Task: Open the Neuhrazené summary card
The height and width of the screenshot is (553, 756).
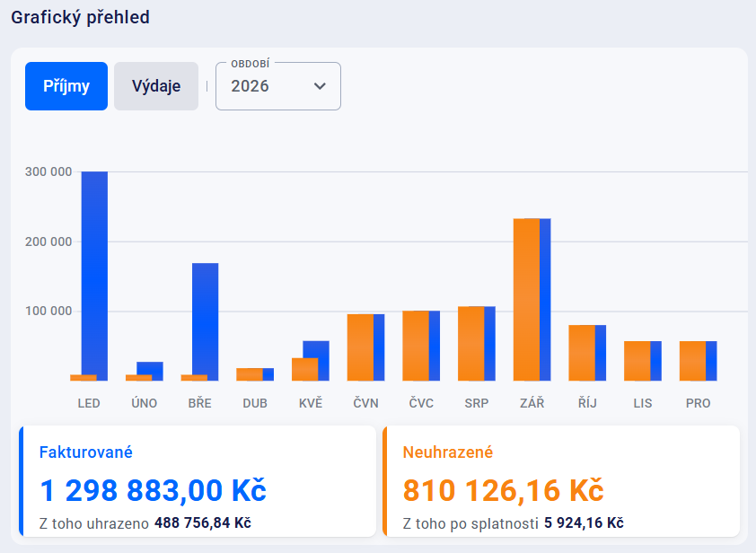Action: [561, 481]
